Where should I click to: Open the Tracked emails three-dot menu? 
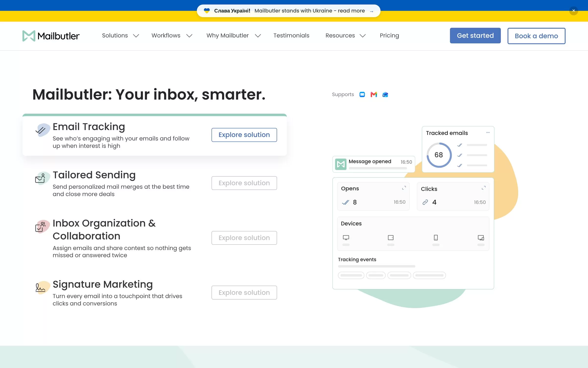(488, 132)
